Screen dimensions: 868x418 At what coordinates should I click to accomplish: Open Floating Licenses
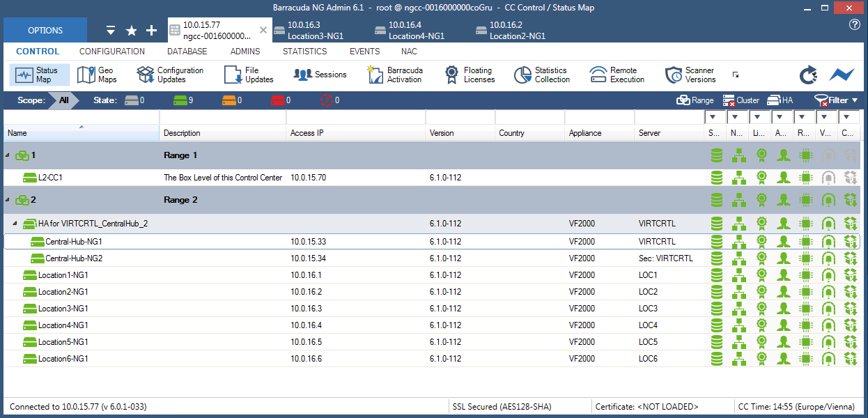click(x=470, y=75)
